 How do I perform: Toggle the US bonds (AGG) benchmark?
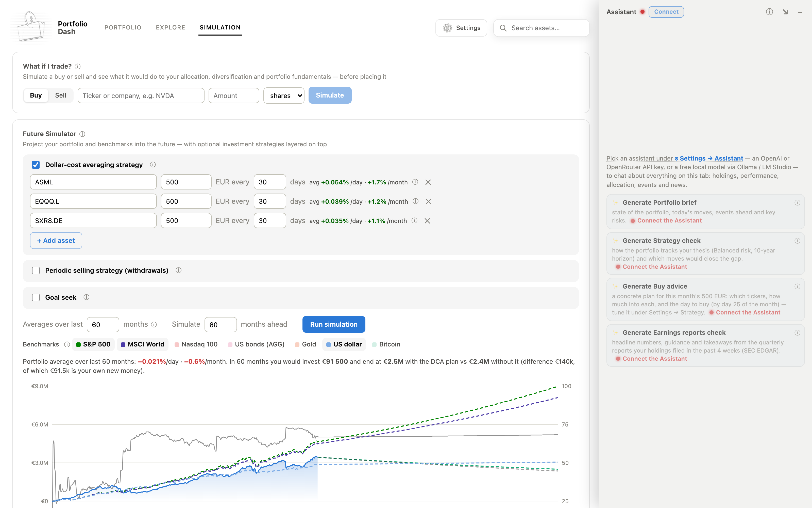[256, 344]
